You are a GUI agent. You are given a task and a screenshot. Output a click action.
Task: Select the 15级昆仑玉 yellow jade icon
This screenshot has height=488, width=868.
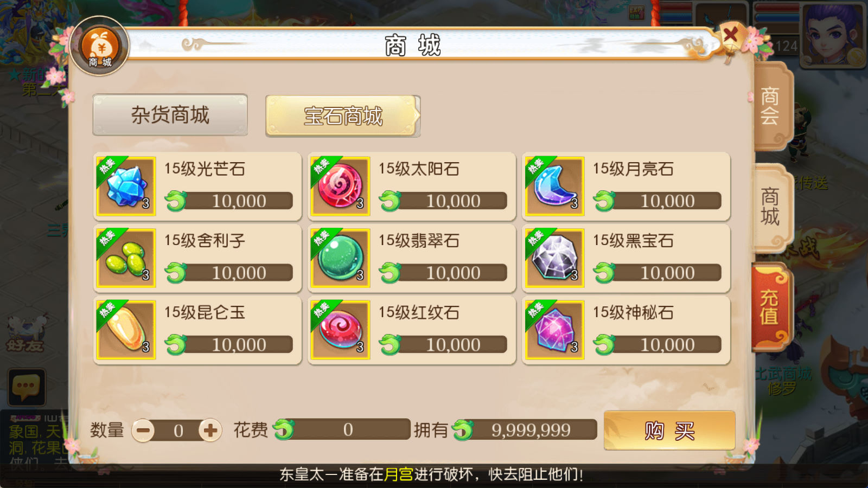point(126,330)
